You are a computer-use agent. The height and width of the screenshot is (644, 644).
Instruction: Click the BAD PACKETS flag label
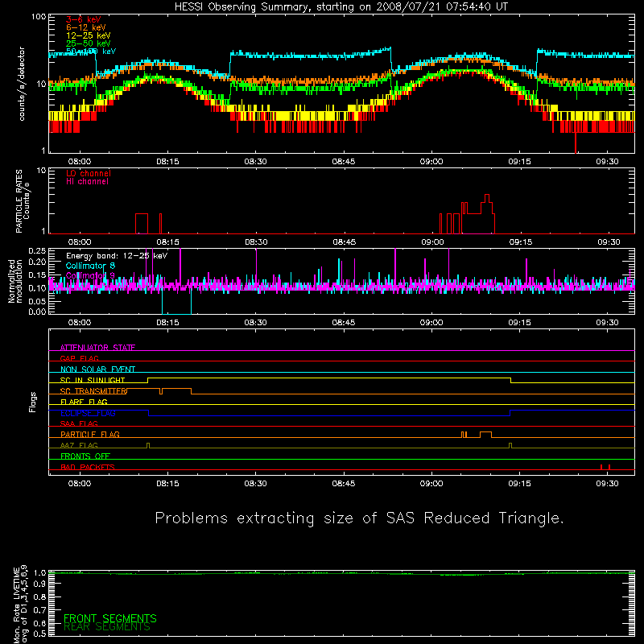[87, 467]
